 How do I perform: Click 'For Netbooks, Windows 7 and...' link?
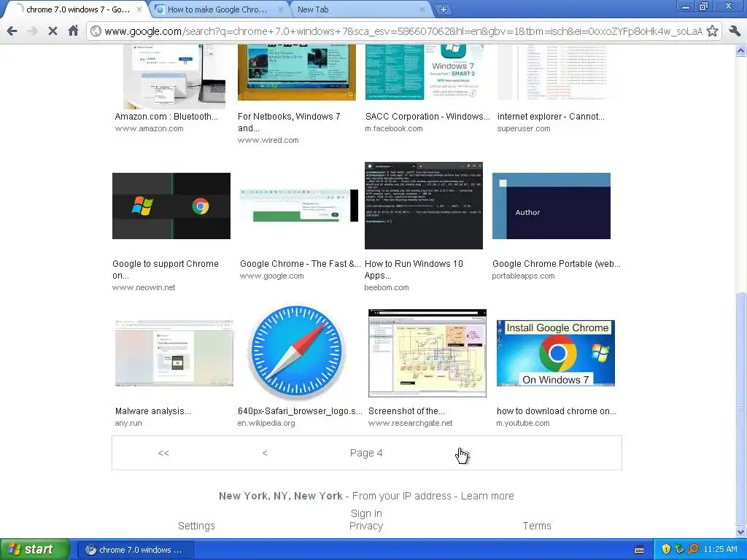289,122
